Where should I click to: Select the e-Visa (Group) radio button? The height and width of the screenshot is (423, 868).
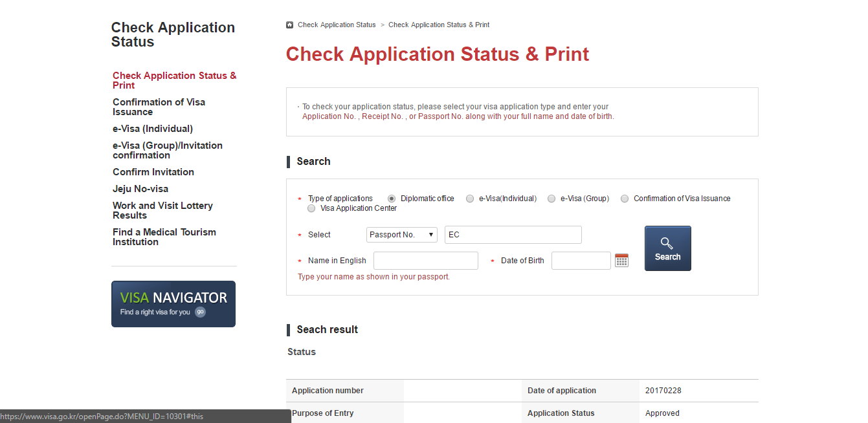click(x=551, y=199)
